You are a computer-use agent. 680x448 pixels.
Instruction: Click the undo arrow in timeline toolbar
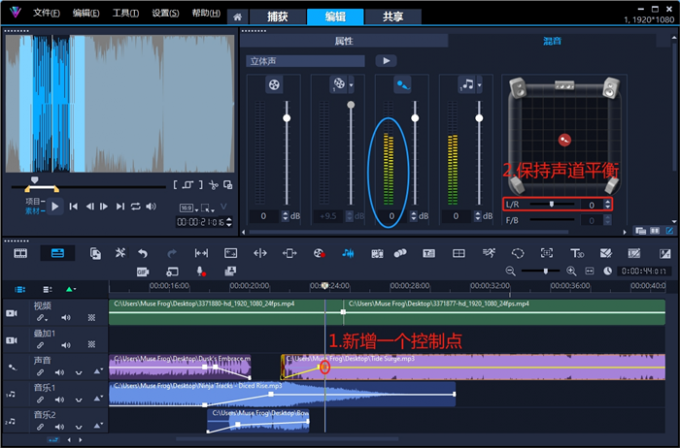pos(143,253)
